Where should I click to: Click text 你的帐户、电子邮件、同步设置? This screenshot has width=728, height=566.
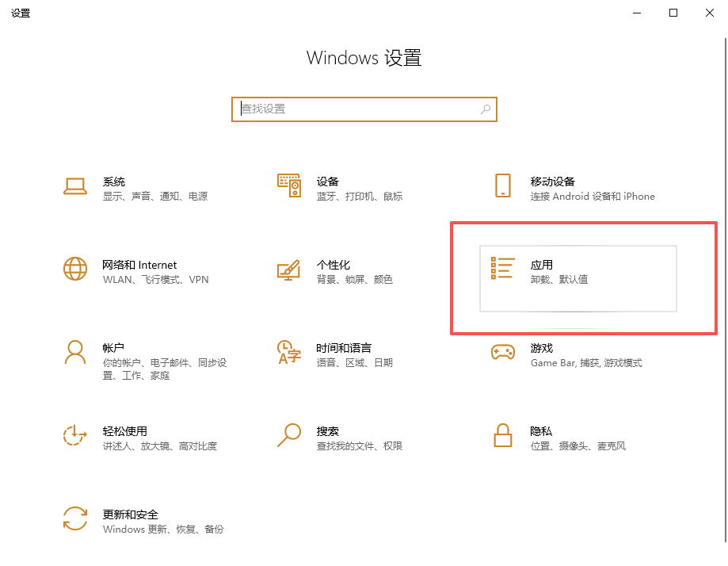click(164, 369)
